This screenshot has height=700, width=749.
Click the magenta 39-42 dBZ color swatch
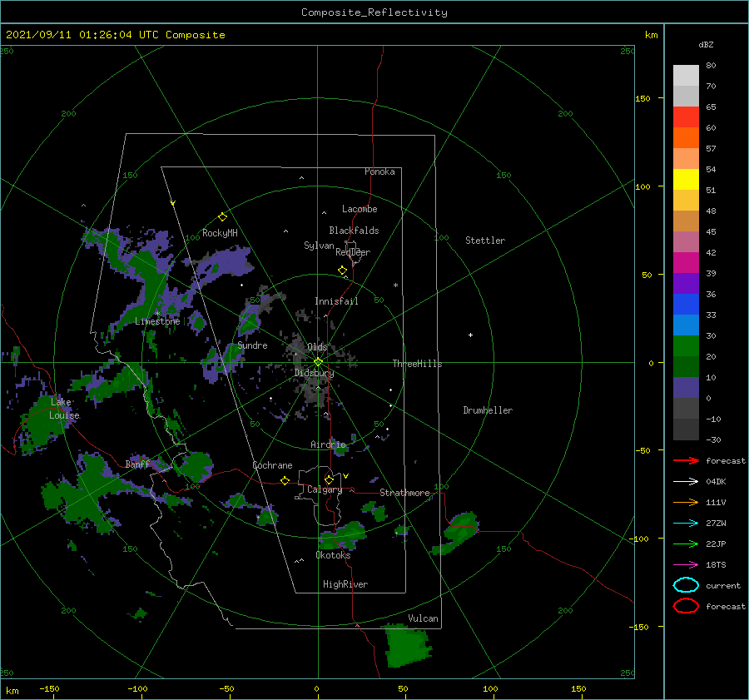(x=686, y=263)
